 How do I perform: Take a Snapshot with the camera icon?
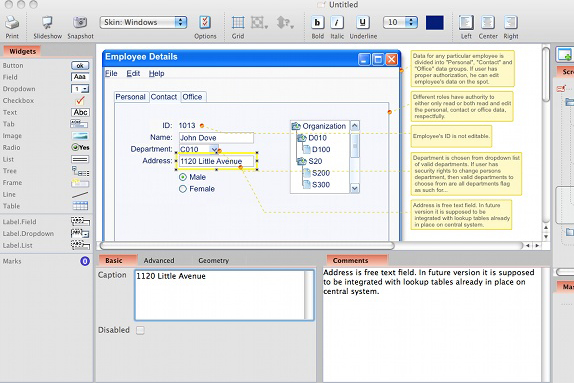(x=80, y=22)
